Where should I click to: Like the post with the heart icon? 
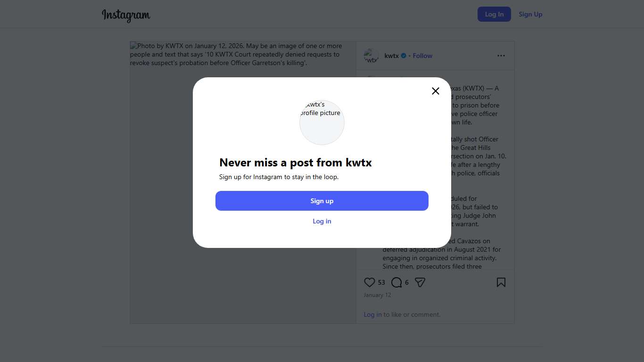[x=370, y=282]
